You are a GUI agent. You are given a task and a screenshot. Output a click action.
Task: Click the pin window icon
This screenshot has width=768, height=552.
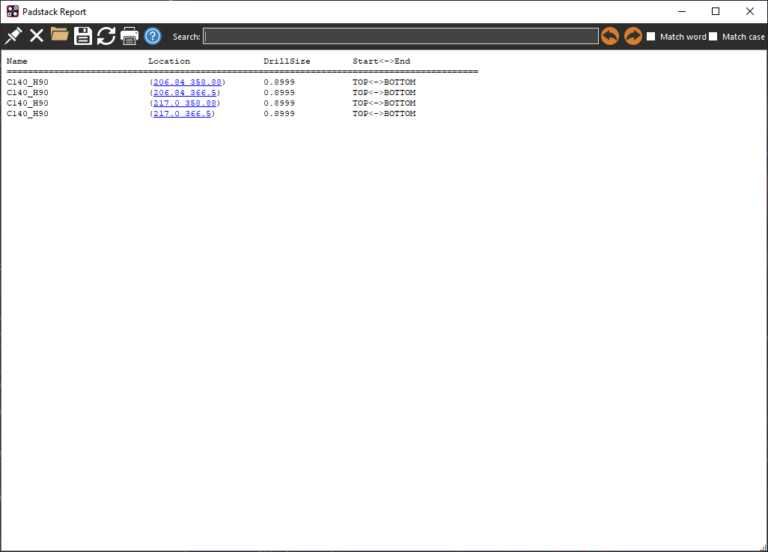click(x=13, y=36)
